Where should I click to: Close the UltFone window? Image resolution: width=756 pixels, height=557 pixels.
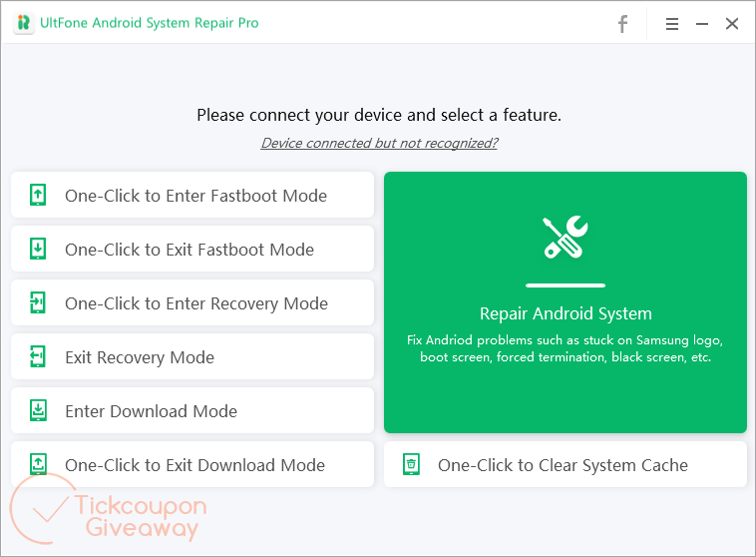(x=732, y=24)
